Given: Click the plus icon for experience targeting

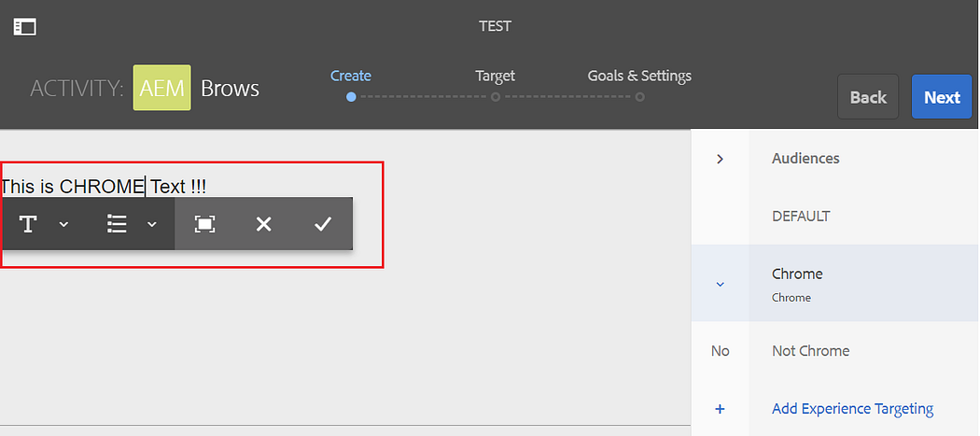Looking at the screenshot, I should tap(720, 409).
